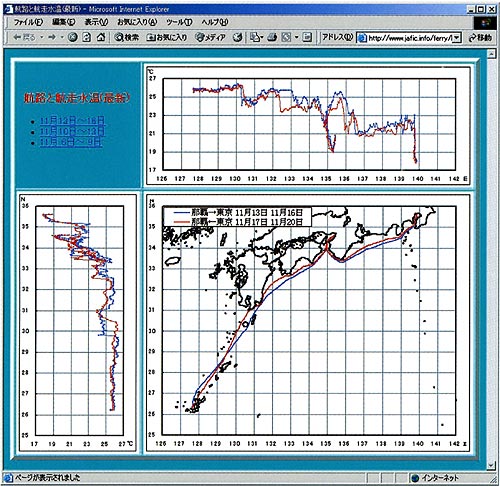Open the home page via house icon
Viewport: 500px width, 486px height.
pos(101,37)
